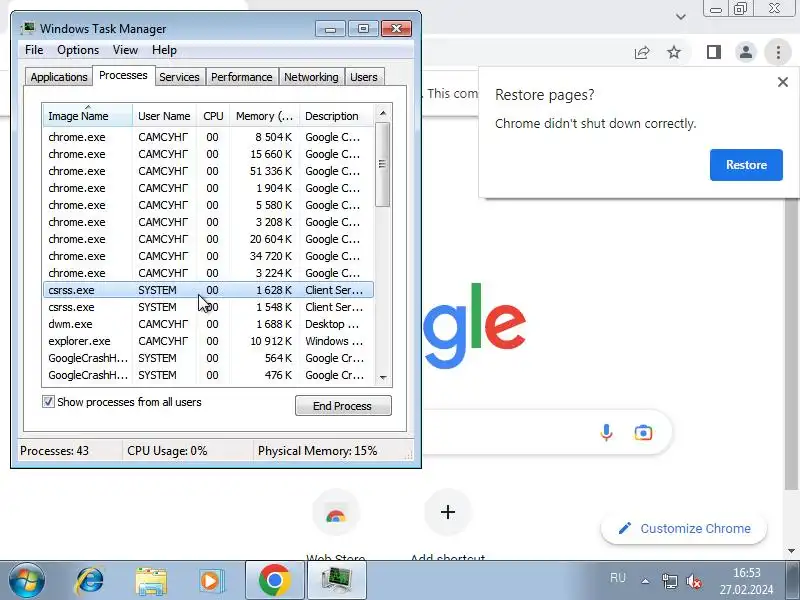Click Task Manager title bar icon
Screen dimensions: 800x600
pos(28,28)
